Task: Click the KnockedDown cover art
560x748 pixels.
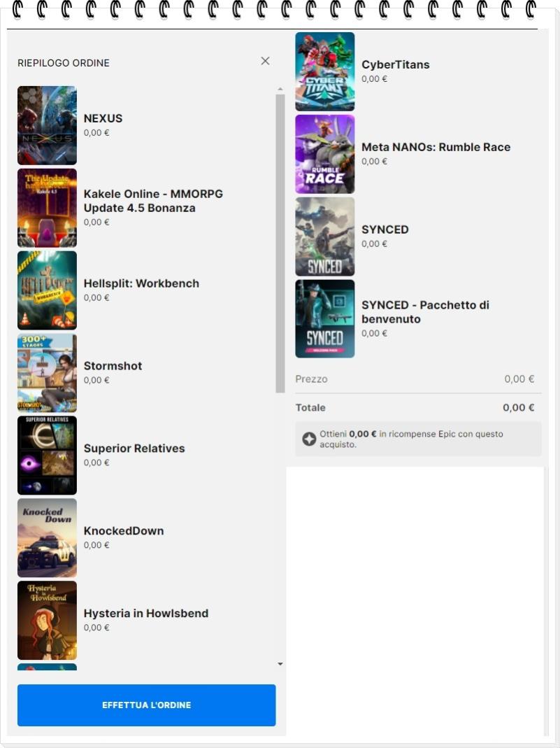Action: point(47,538)
